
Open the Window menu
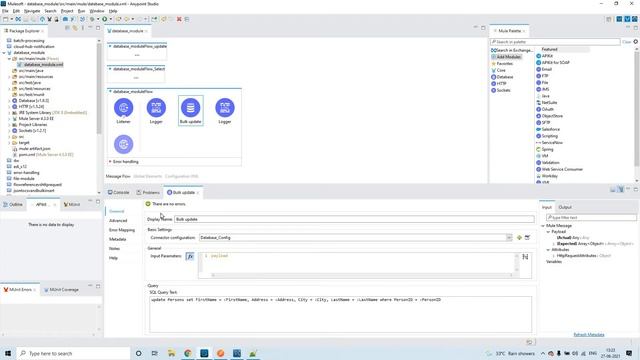97,11
